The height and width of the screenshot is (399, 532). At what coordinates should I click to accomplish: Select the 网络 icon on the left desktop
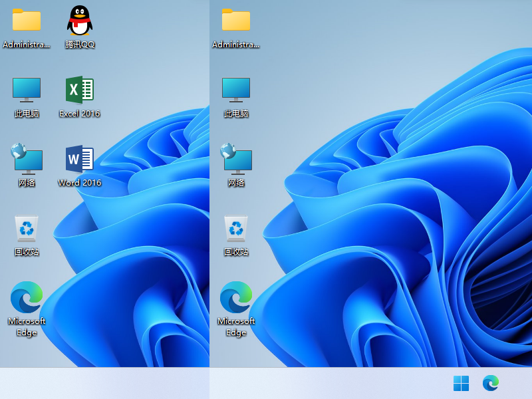point(27,159)
